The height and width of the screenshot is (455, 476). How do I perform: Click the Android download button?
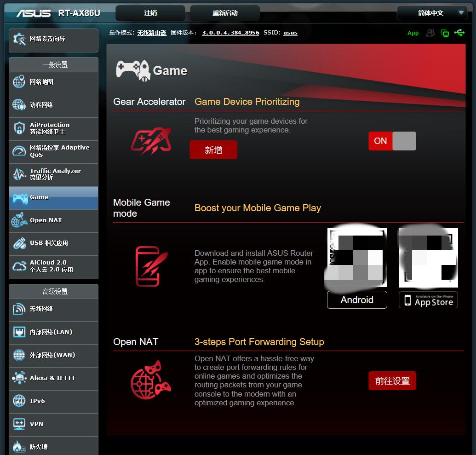(357, 300)
